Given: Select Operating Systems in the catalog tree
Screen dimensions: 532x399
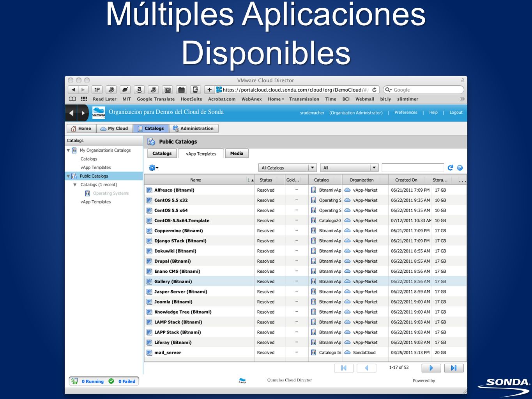Looking at the screenshot, I should (111, 193).
